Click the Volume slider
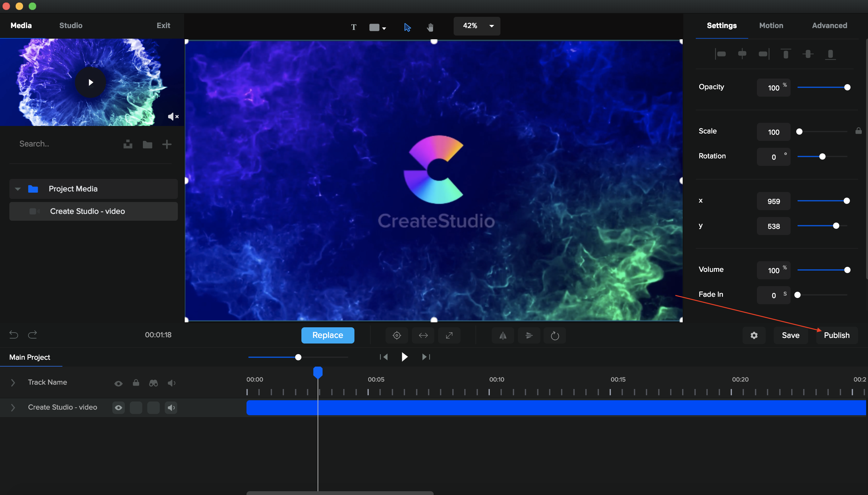This screenshot has height=495, width=868. point(822,270)
